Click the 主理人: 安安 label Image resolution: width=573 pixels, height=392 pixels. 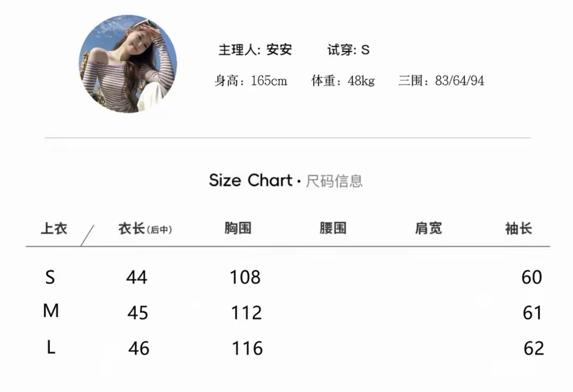tap(255, 50)
